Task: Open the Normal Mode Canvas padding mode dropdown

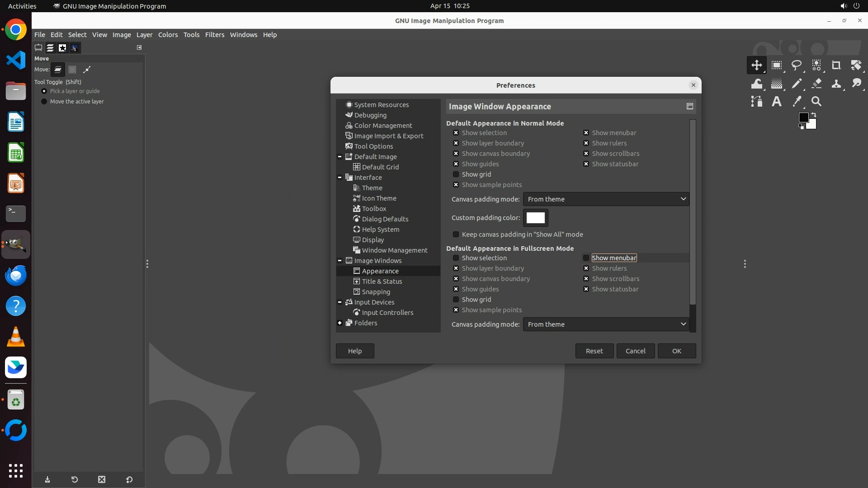Action: tap(606, 199)
